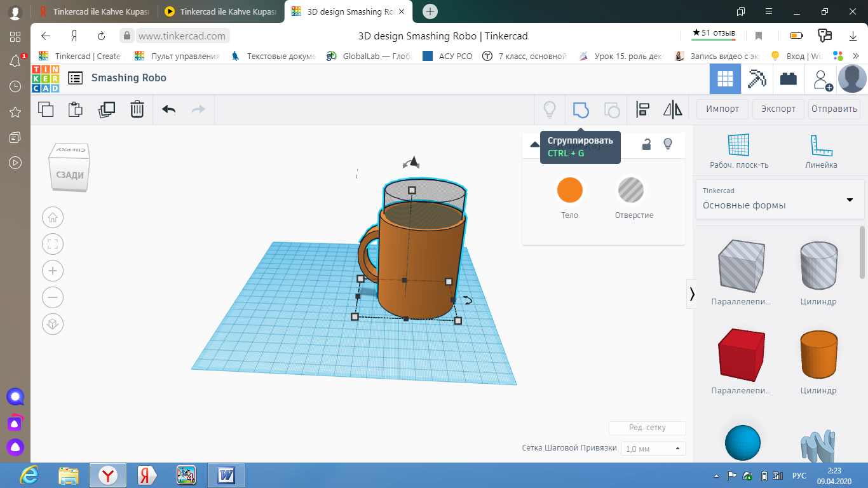Open Word from the taskbar
The width and height of the screenshot is (868, 488).
226,475
